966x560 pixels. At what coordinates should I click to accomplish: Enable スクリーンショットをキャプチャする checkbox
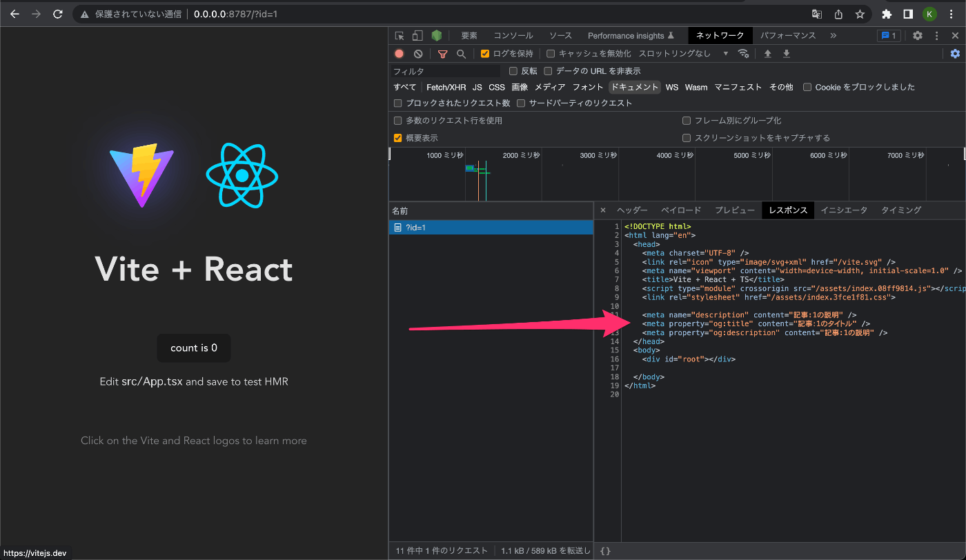(687, 138)
